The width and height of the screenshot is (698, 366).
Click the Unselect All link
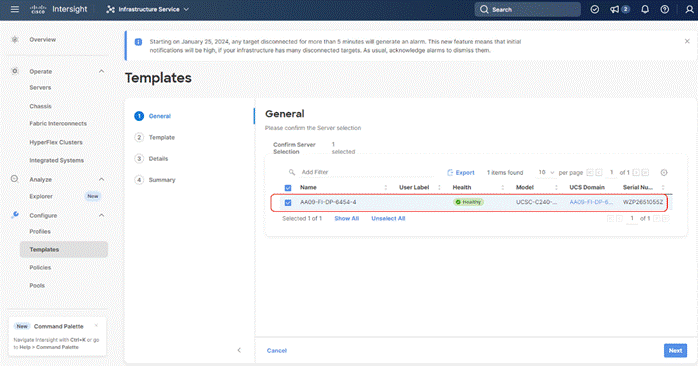click(x=388, y=219)
